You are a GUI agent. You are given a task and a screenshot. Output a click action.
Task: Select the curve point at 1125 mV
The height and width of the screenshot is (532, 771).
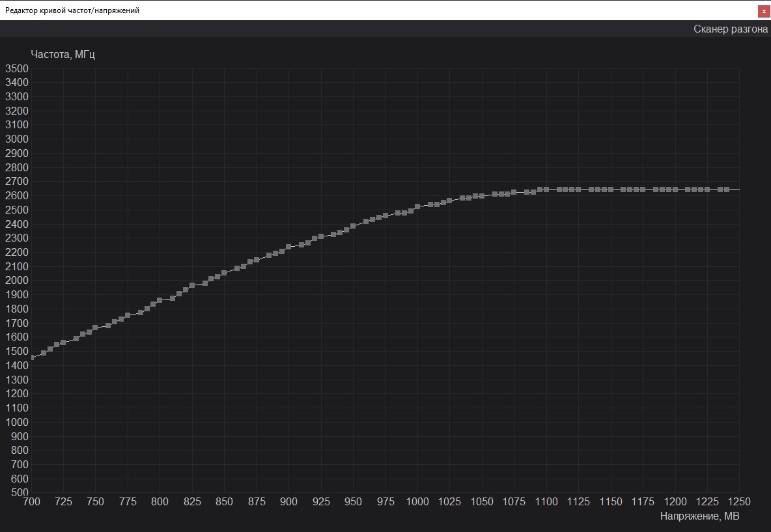pos(578,189)
